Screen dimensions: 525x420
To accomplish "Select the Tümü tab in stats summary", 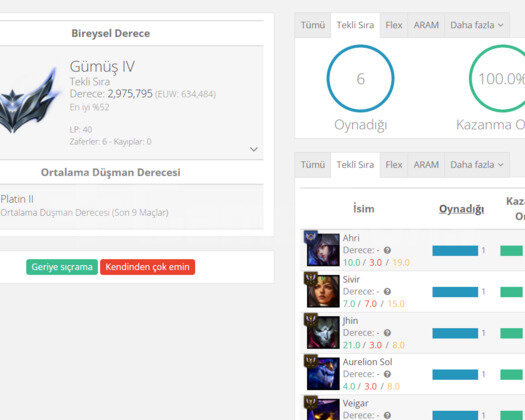I will tap(313, 25).
